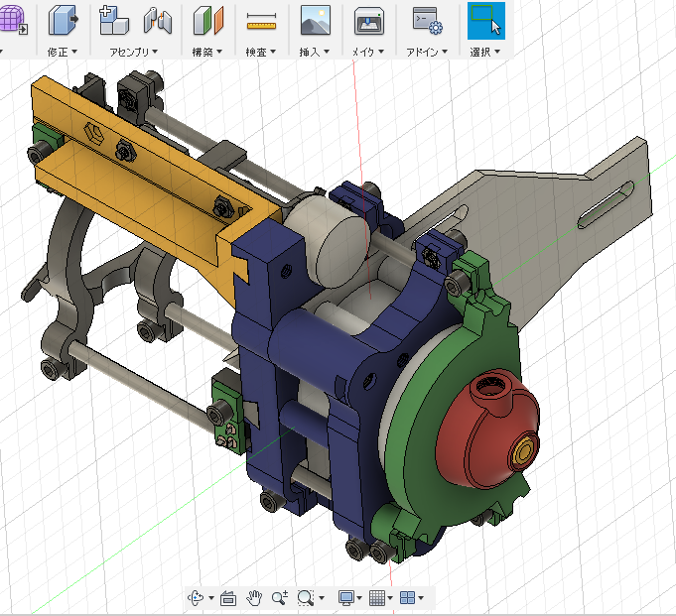Click the purple Create Form icon
The width and height of the screenshot is (676, 616).
(x=13, y=21)
